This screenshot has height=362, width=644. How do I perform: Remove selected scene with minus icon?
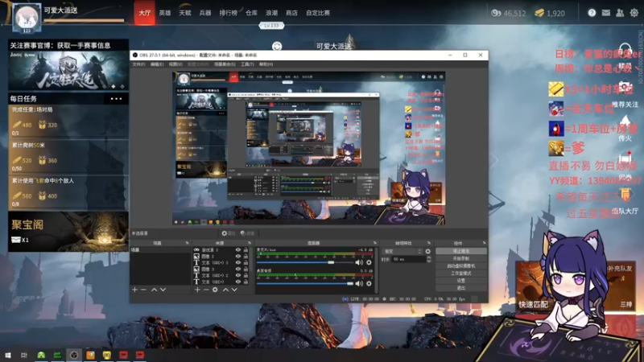144,290
